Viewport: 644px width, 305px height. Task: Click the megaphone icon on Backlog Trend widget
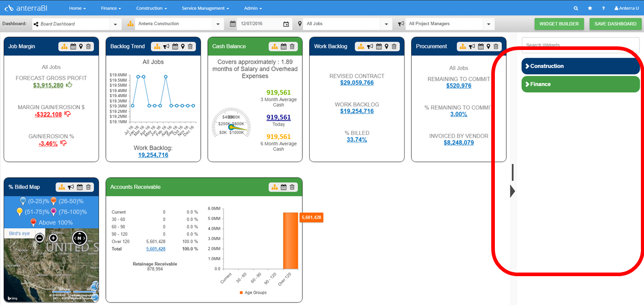point(166,46)
